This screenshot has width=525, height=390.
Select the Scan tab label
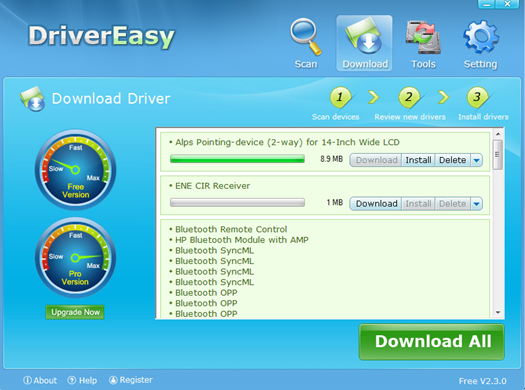[306, 64]
